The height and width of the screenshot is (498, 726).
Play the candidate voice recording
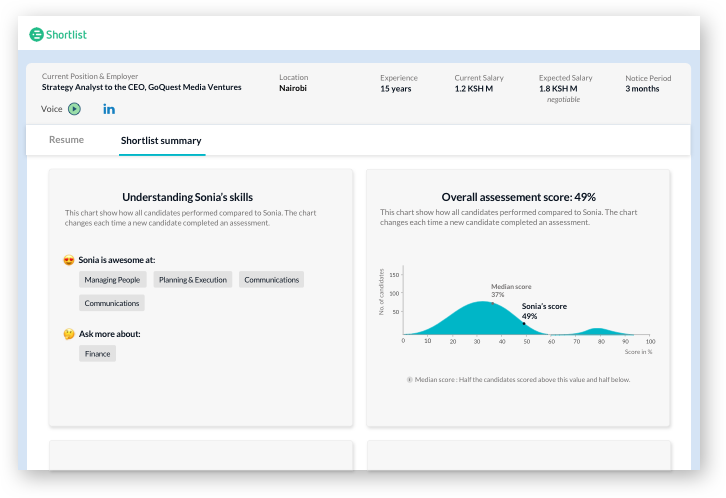75,109
